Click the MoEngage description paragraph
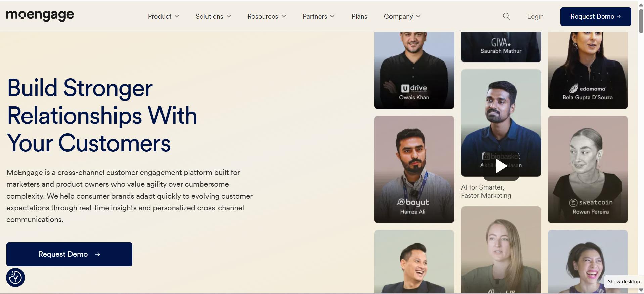Screen dimensions: 644x294 (x=130, y=196)
